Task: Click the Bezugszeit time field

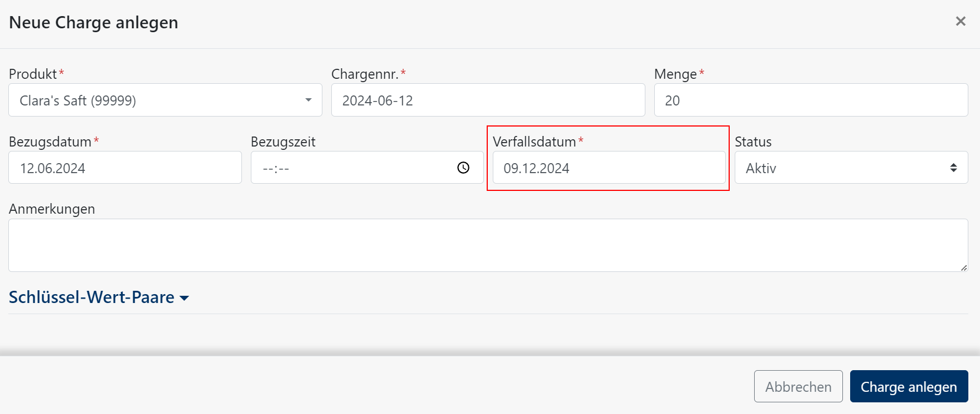Action: [367, 168]
